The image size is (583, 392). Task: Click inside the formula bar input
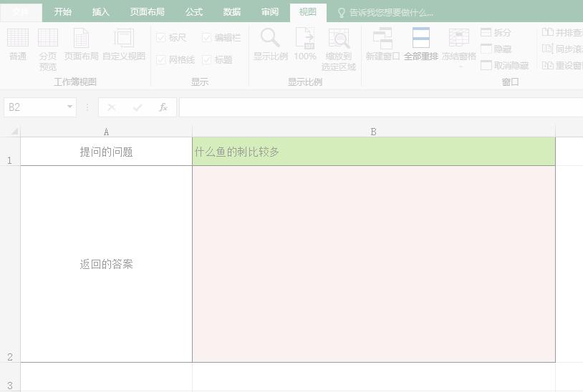[x=381, y=107]
